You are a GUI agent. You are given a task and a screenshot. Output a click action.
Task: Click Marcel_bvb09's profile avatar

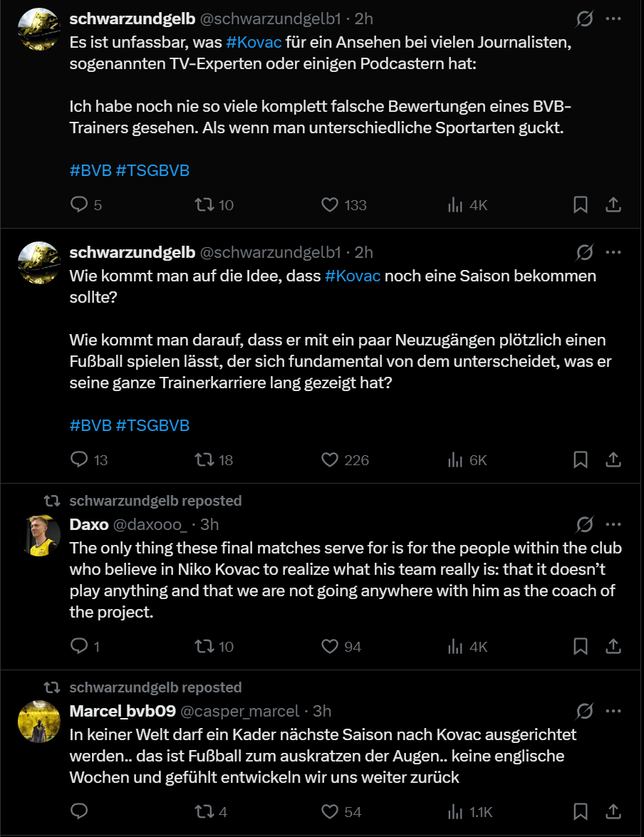[x=38, y=721]
